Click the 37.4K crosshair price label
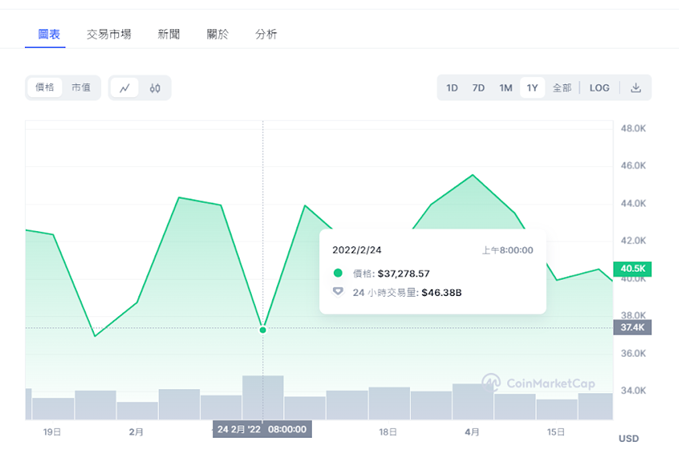Image resolution: width=679 pixels, height=450 pixels. (632, 327)
